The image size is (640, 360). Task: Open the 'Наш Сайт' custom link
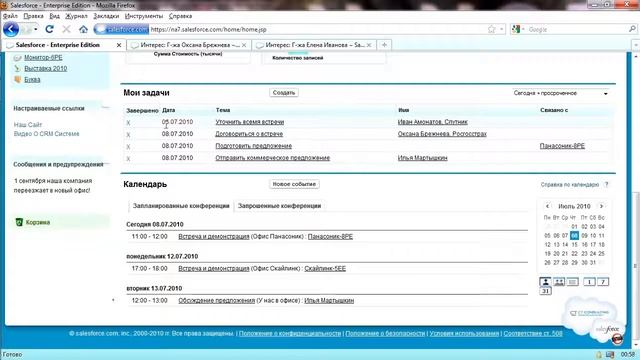[28, 124]
